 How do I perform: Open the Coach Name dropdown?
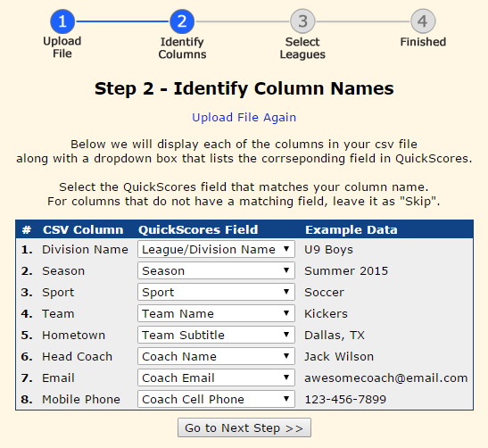pyautogui.click(x=216, y=356)
